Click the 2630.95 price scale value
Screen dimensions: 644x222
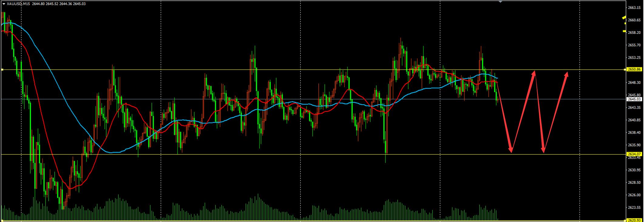tap(634, 170)
